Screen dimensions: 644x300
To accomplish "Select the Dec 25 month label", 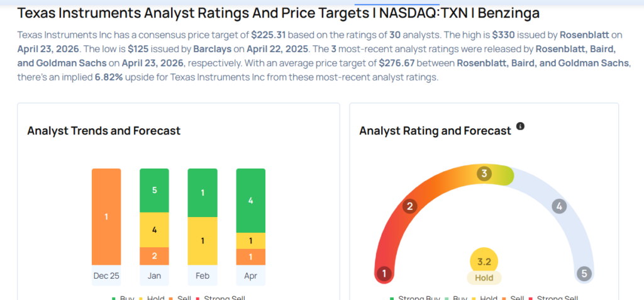I will click(106, 275).
